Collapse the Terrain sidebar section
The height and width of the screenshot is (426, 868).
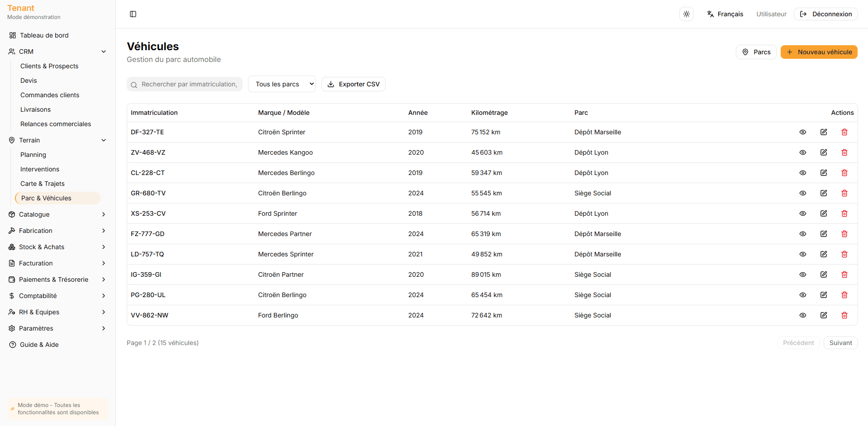tap(58, 140)
